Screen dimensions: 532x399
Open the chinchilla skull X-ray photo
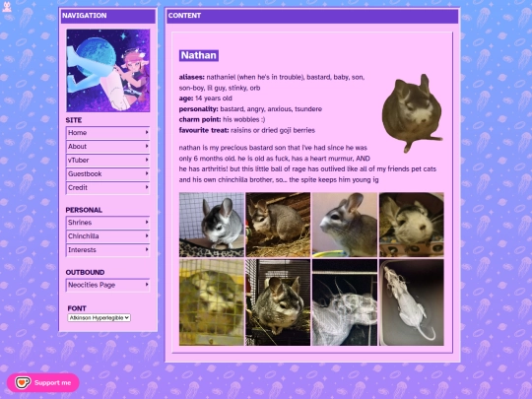(345, 302)
